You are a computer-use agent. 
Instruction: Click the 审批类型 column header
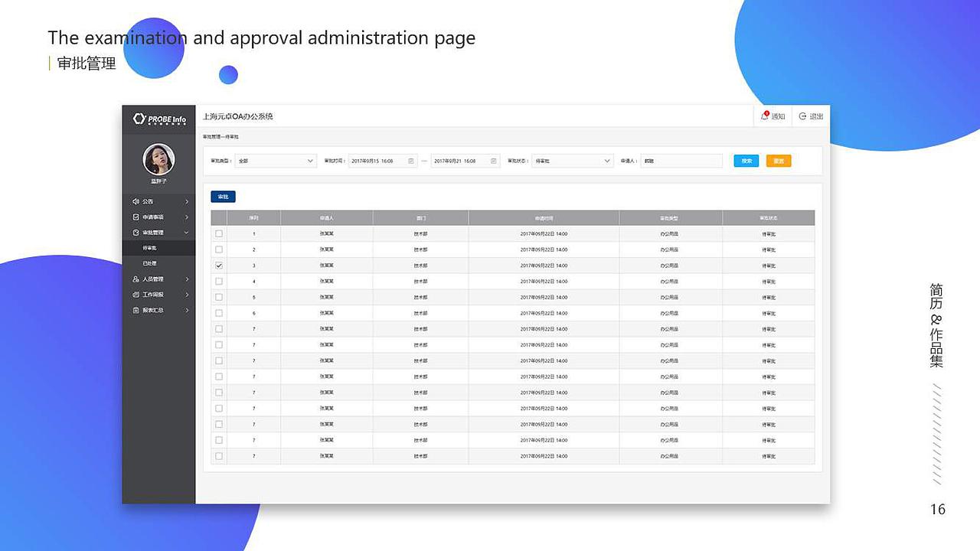tap(671, 218)
